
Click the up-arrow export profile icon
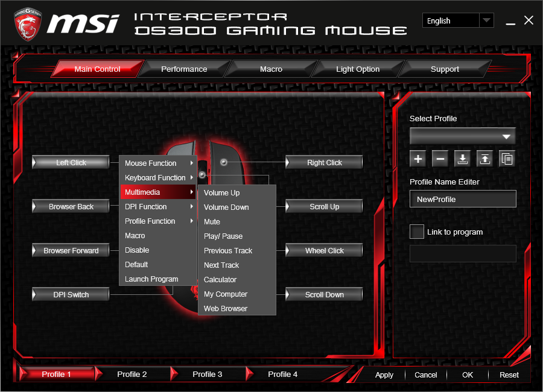tap(485, 159)
